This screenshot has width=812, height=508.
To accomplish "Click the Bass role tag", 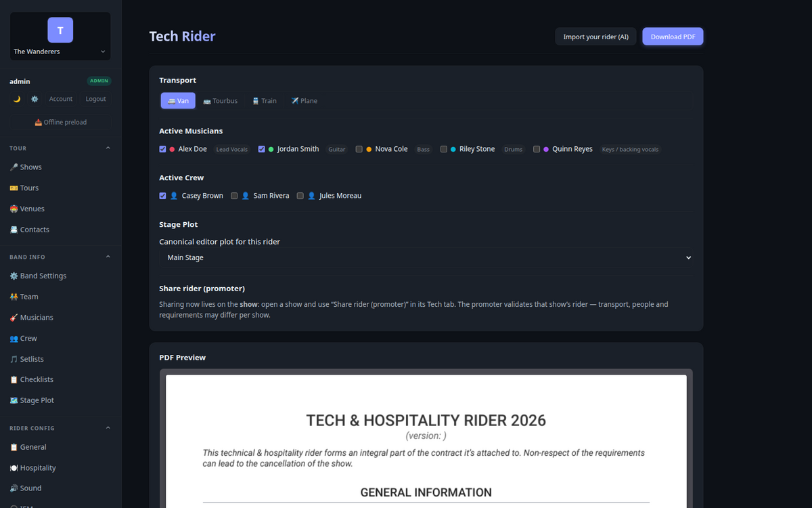I will click(424, 149).
